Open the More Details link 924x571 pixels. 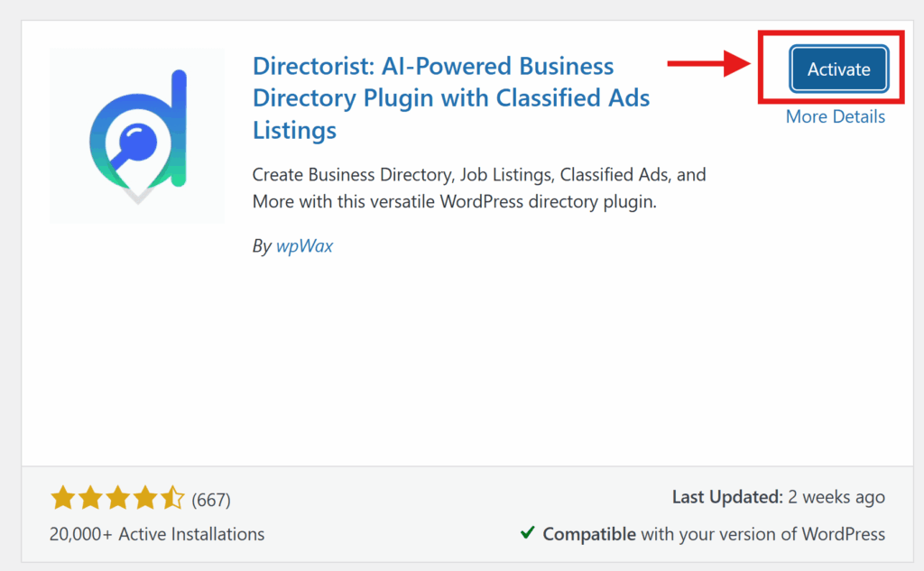click(835, 117)
